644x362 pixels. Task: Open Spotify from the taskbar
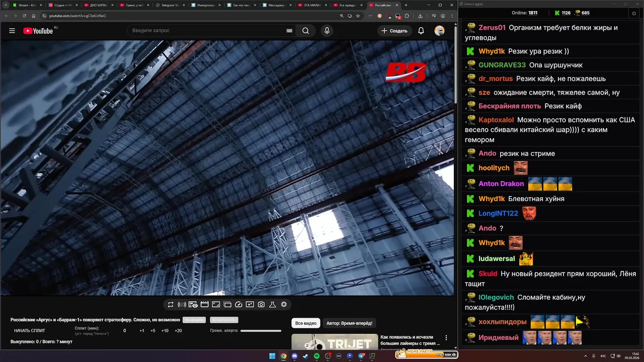316,356
